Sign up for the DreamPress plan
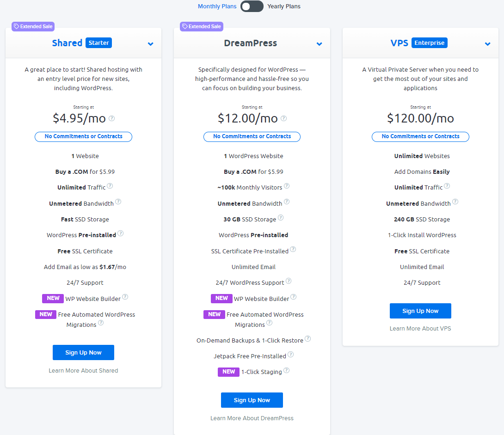Screen dimensions: 504x435 (x=252, y=400)
